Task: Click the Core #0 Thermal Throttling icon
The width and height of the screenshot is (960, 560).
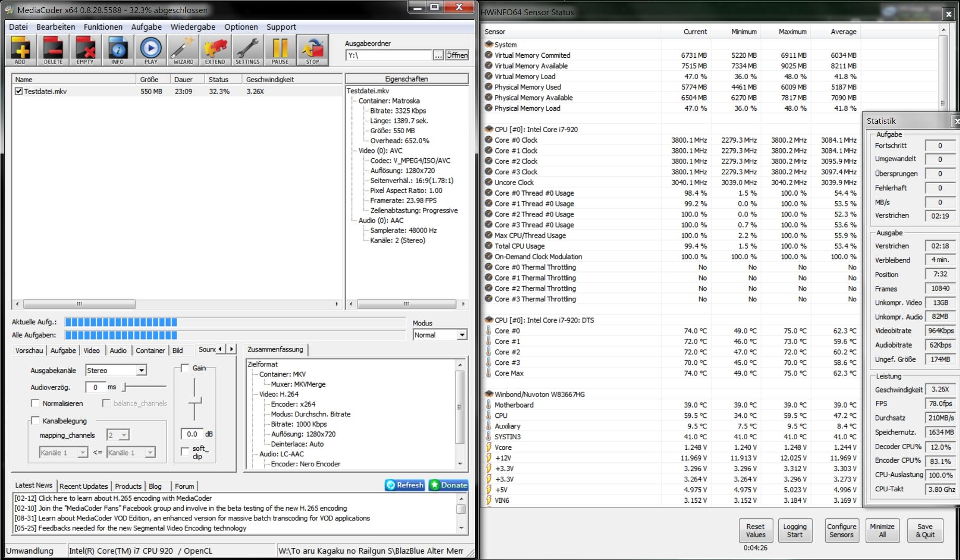Action: (x=488, y=267)
